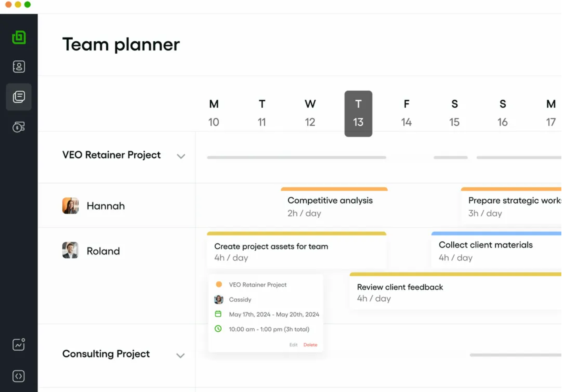Click the clock icon next to the time range

[x=219, y=329]
